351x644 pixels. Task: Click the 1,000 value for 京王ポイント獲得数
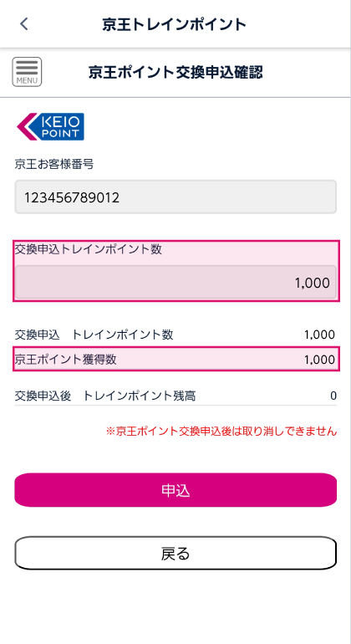point(319,360)
